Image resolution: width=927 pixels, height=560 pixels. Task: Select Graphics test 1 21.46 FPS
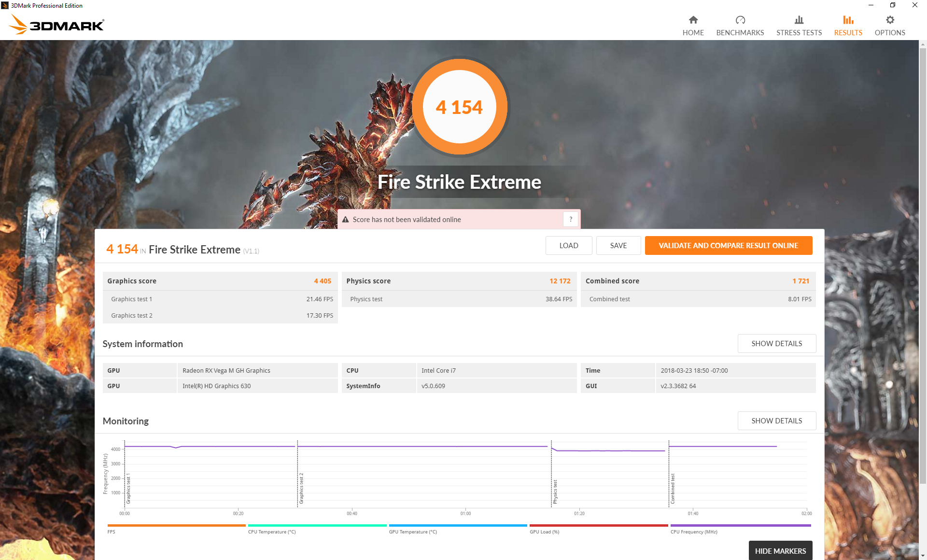click(320, 299)
